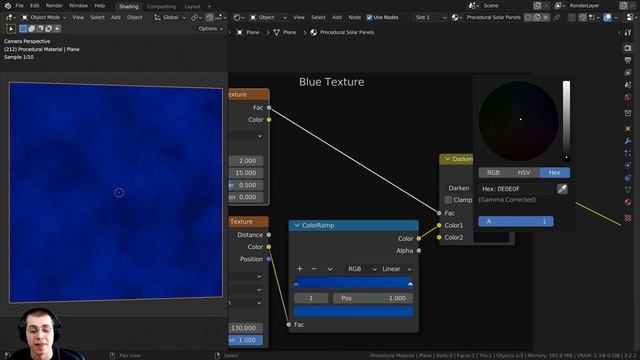Open the ColorRamp RGB color mode dropdown
Viewport: 640px width, 360px height.
coord(362,269)
